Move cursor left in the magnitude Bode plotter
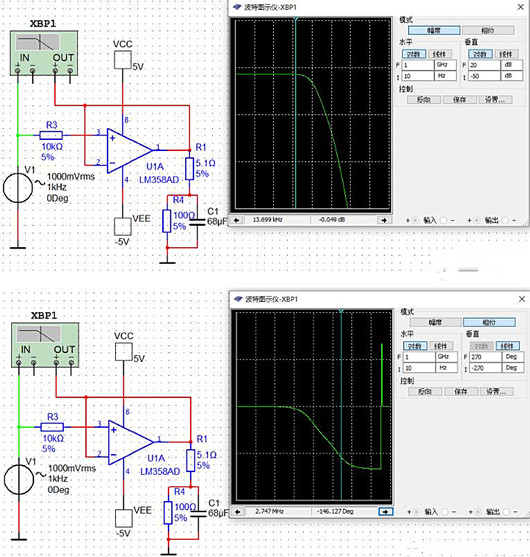The image size is (530, 557). tap(236, 220)
